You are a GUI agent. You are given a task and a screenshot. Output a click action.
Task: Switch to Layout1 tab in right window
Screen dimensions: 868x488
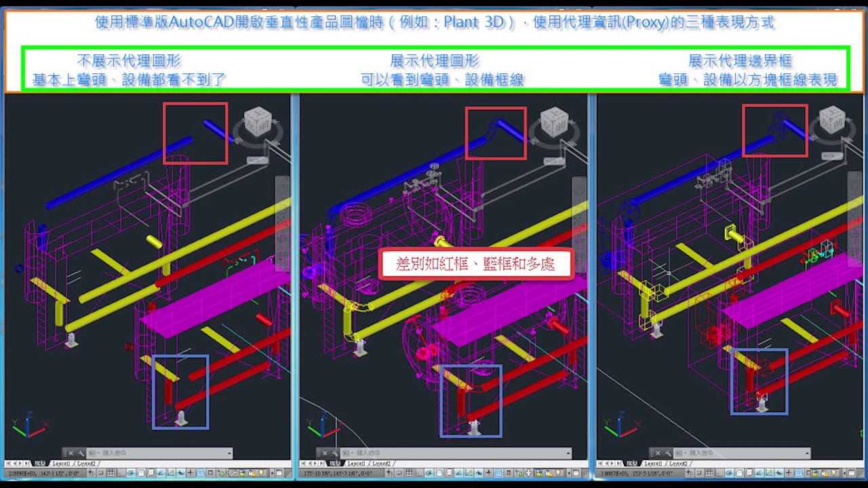coord(653,464)
